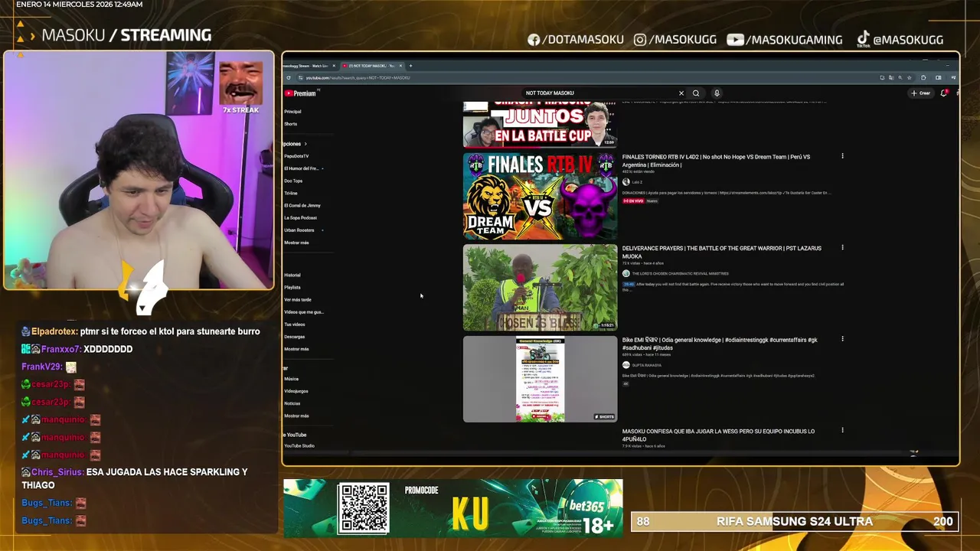
Task: Reload the page in the browser
Action: click(x=289, y=77)
